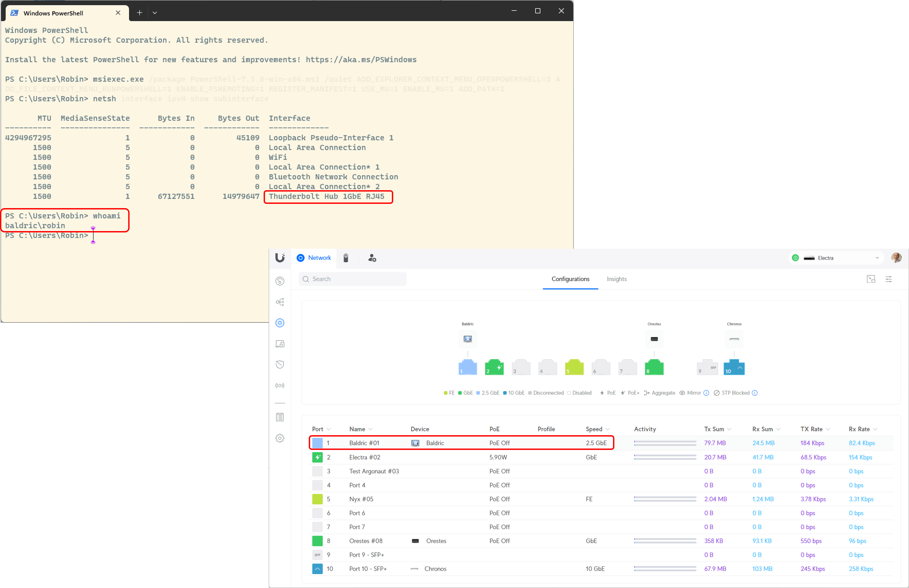
Task: Open the PowerShell new tab dropdown arrow
Action: tap(155, 13)
